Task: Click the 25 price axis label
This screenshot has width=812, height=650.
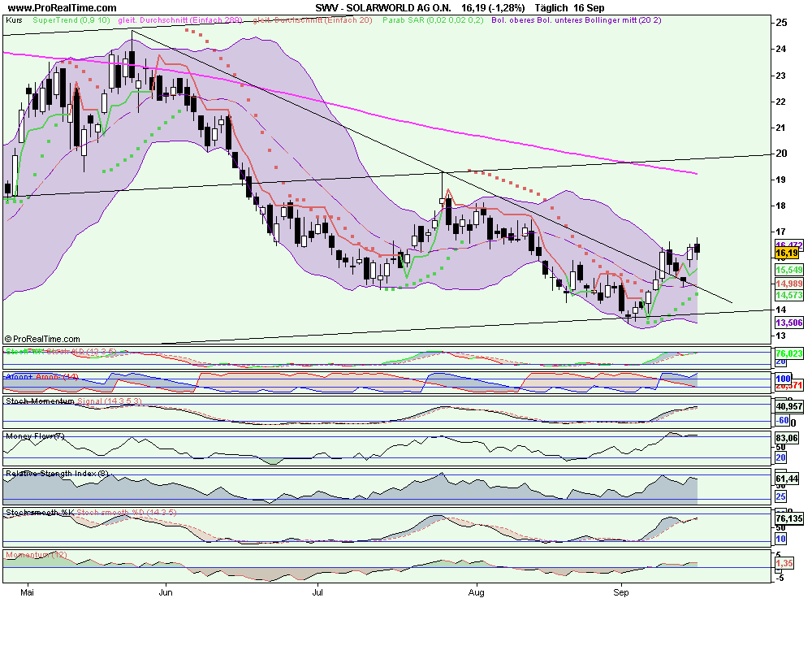Action: (781, 23)
